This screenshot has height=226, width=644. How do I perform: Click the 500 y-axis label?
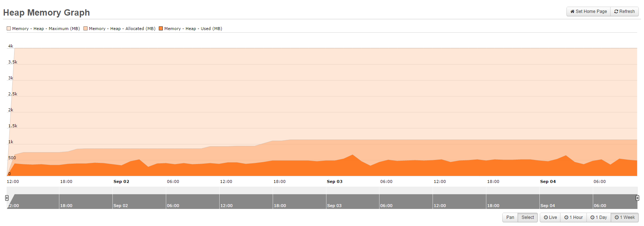point(12,158)
